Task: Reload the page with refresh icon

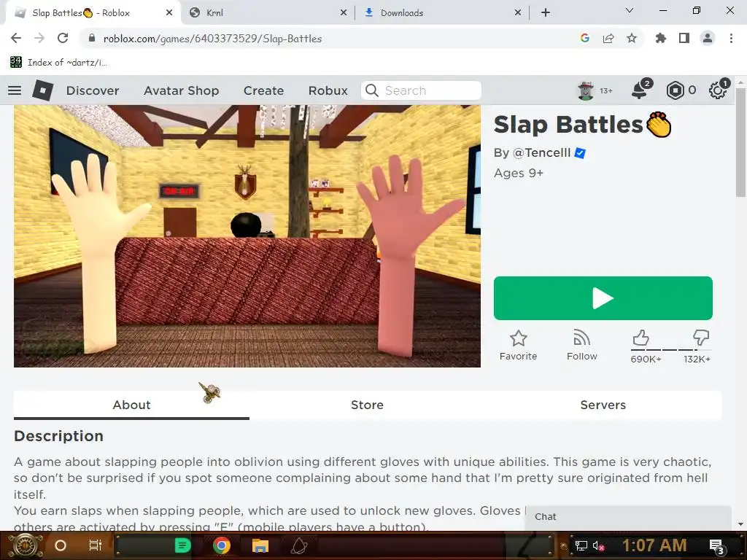Action: coord(63,38)
